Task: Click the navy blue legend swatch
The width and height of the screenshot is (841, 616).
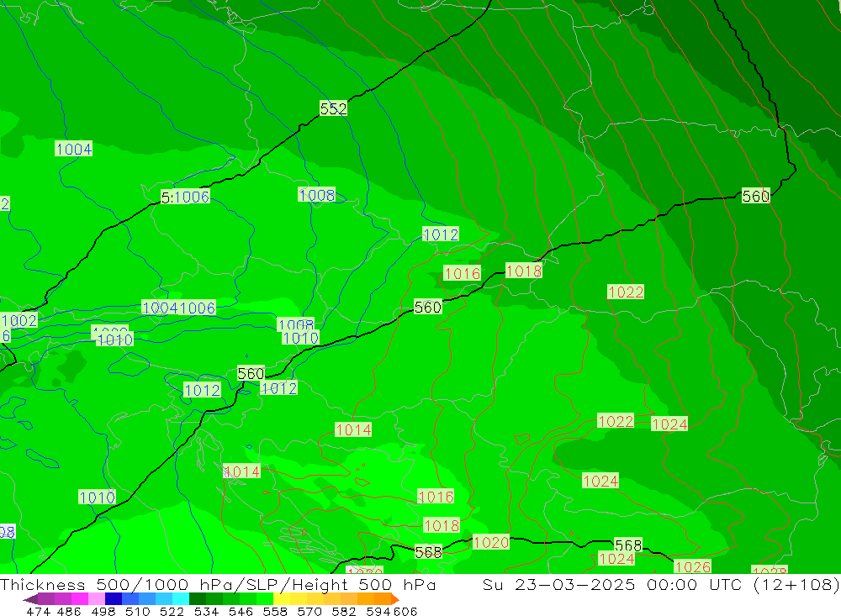Action: (114, 599)
